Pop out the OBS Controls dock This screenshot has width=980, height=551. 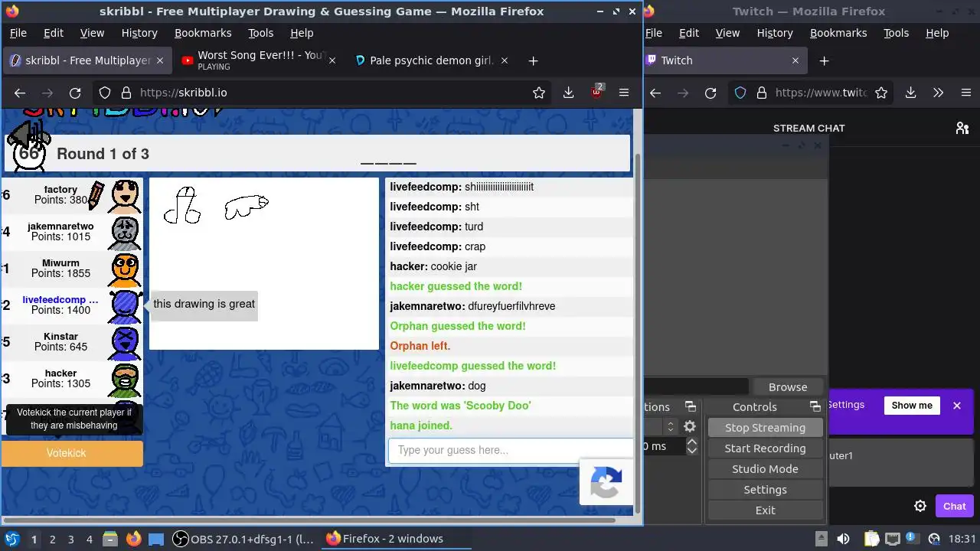coord(815,406)
